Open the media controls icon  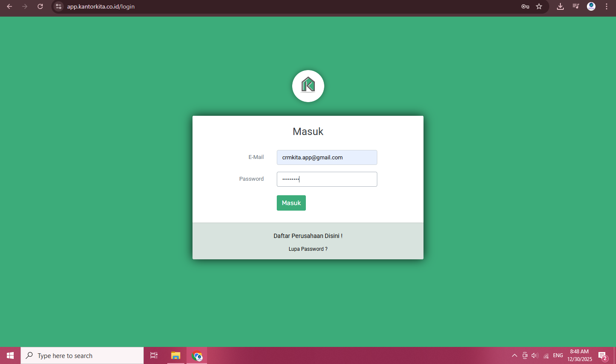tap(576, 6)
